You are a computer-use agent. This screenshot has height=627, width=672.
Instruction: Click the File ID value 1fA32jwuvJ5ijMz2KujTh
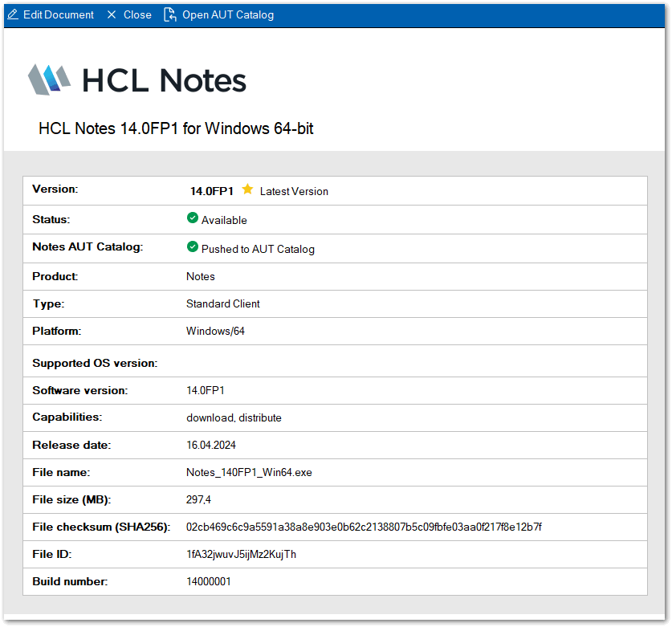(x=242, y=555)
